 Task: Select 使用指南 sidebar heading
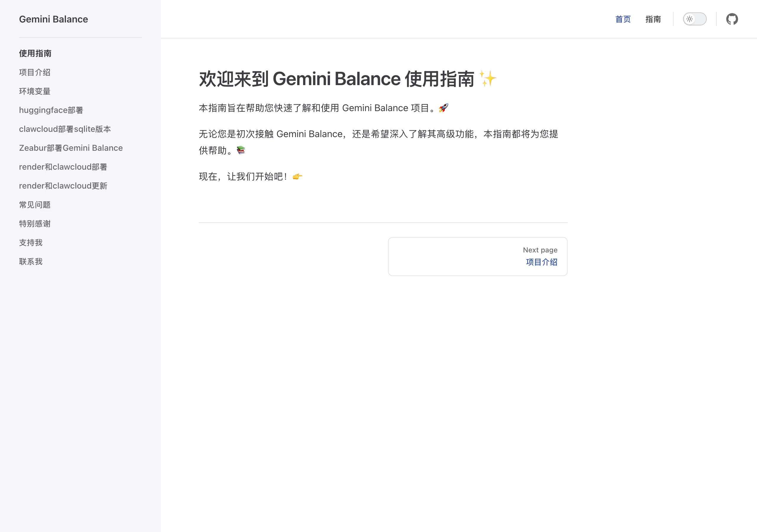[35, 53]
